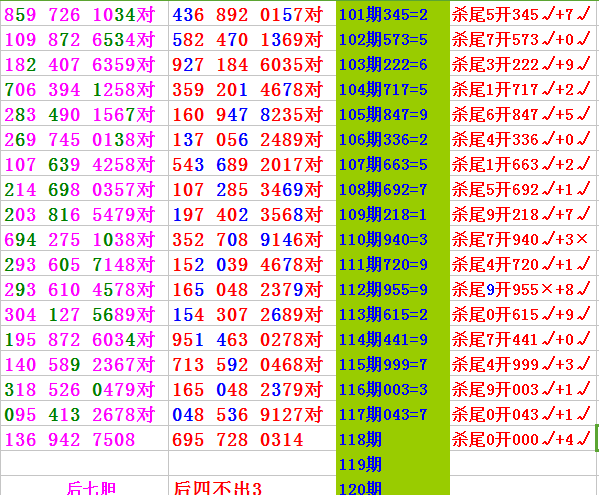
Task: Select cell '706 394 1258对'
Action: (x=84, y=89)
